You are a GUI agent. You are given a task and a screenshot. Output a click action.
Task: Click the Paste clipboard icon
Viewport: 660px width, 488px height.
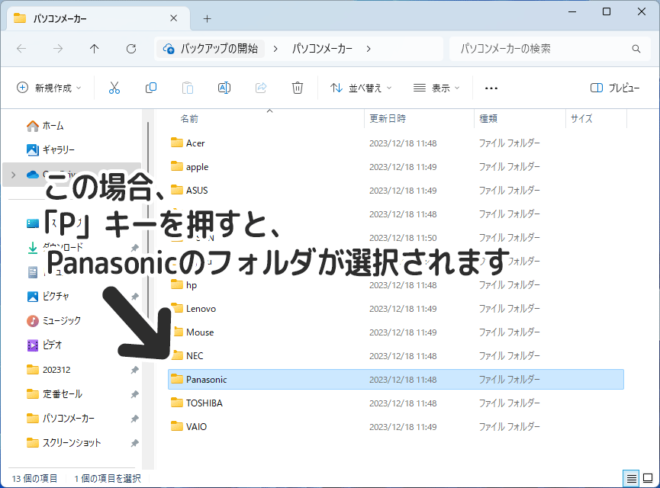[187, 88]
